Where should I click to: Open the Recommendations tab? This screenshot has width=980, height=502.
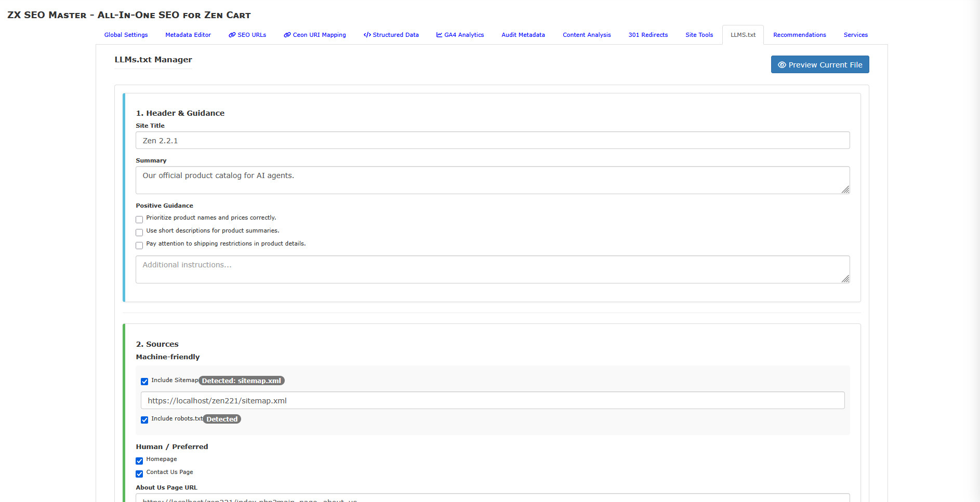pos(799,35)
